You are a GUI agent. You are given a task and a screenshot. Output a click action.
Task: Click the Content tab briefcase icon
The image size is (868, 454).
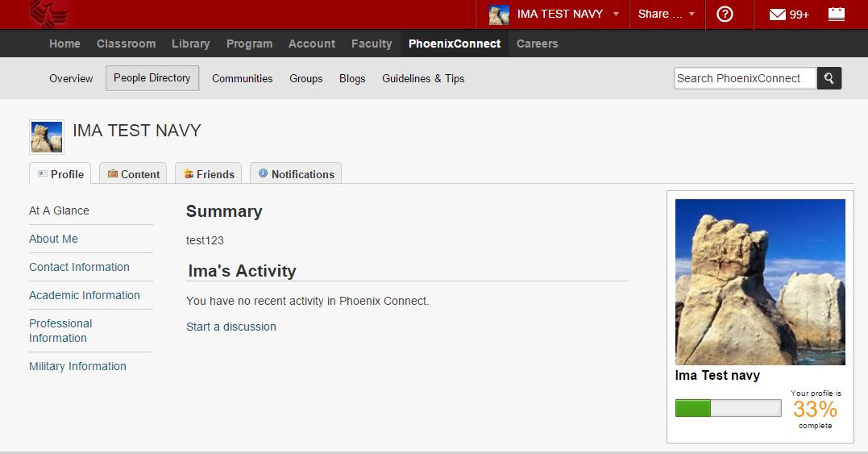112,174
